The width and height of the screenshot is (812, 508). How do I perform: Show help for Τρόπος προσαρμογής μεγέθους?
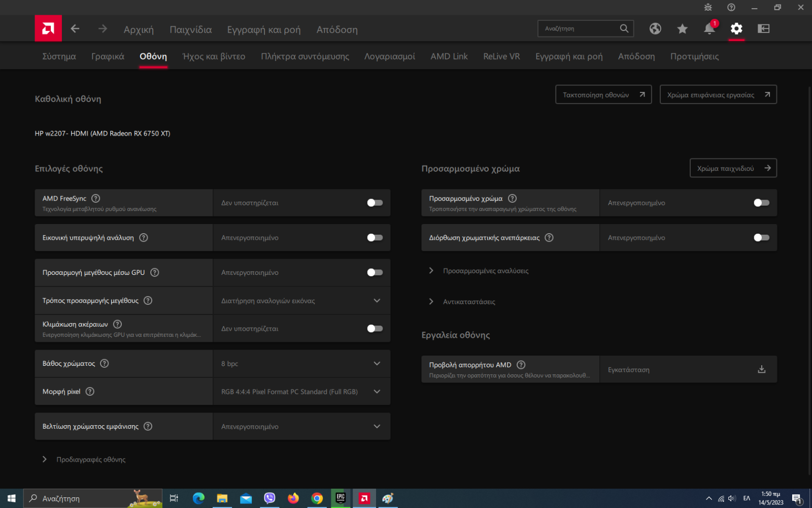tap(148, 300)
